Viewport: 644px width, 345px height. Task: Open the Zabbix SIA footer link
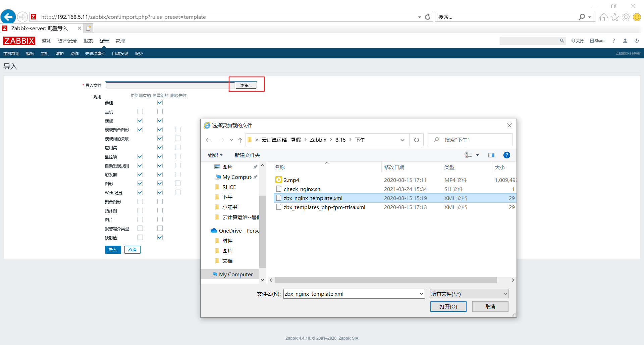348,338
